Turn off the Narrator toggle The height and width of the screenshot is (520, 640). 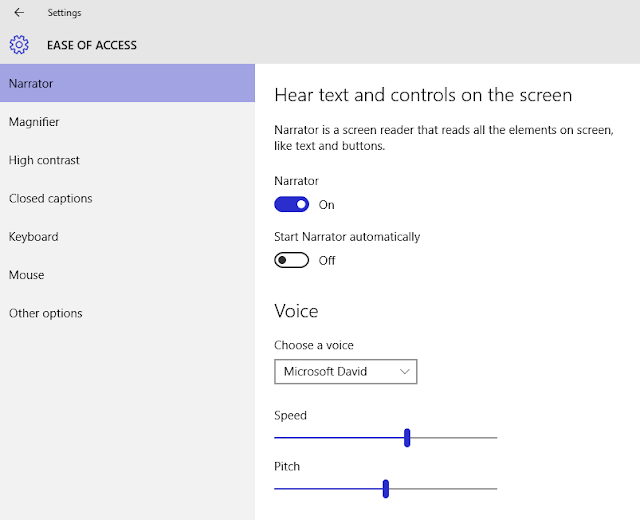click(x=291, y=205)
